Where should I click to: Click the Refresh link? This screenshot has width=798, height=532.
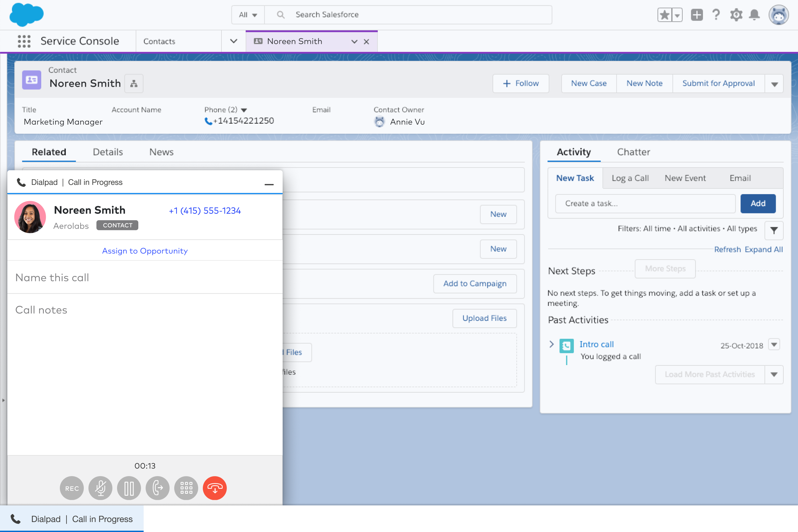728,249
